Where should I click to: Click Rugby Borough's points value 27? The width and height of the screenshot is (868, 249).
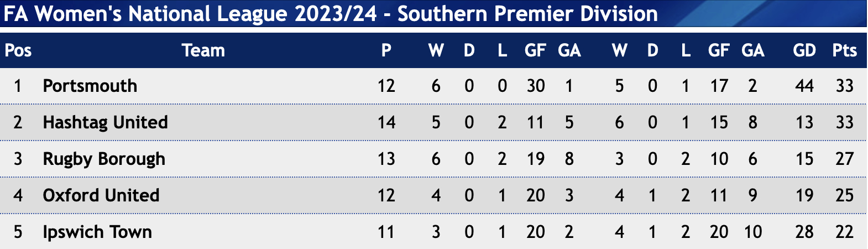point(845,159)
